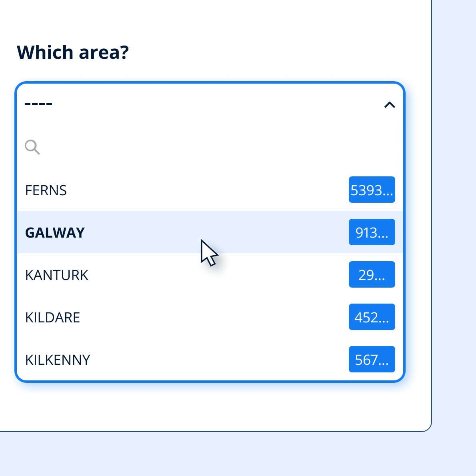
Task: Open the 29... badge on the KANTURK row
Action: [372, 274]
